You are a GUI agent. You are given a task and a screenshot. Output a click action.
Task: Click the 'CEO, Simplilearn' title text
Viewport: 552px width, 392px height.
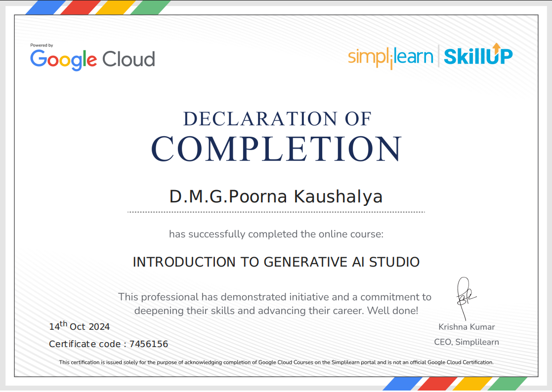tap(467, 342)
